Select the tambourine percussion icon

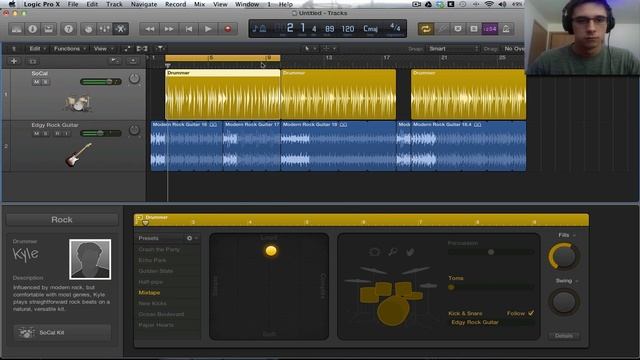(x=374, y=252)
